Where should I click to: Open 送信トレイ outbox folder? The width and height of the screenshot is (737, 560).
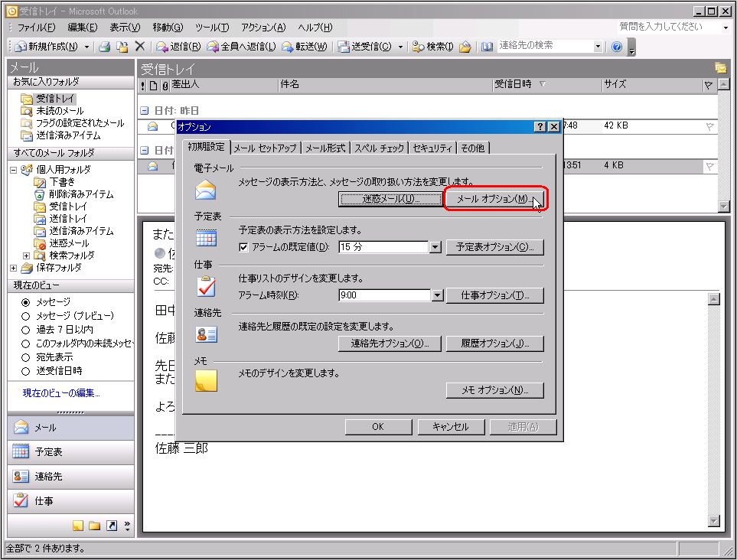[68, 219]
